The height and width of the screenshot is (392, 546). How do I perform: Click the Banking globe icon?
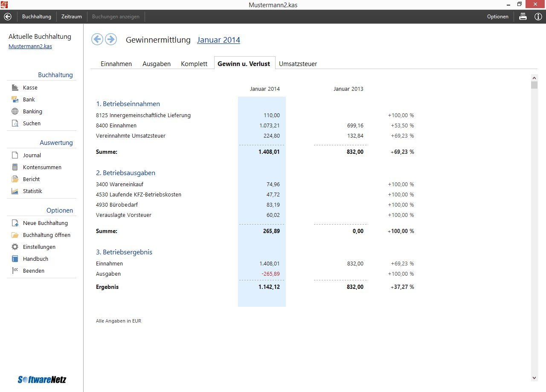click(15, 111)
